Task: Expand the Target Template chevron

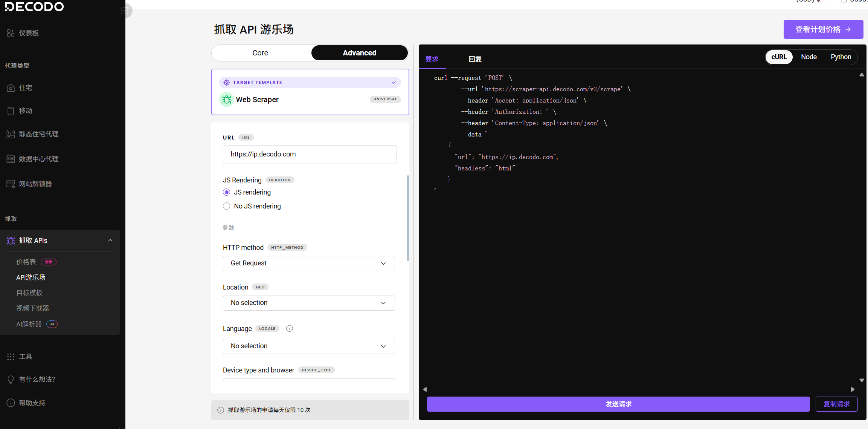Action: 394,83
